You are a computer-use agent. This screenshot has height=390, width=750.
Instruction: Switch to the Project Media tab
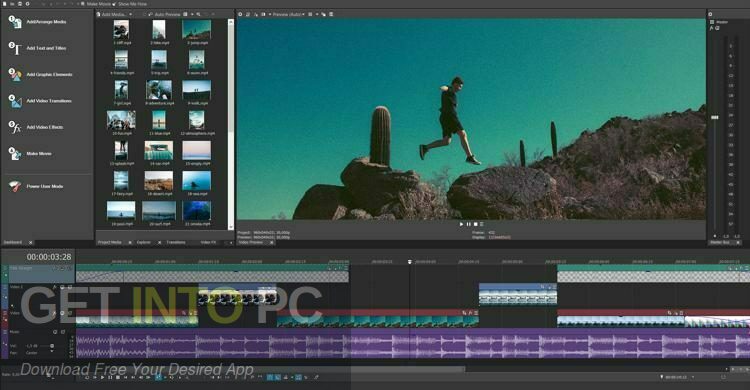click(110, 243)
